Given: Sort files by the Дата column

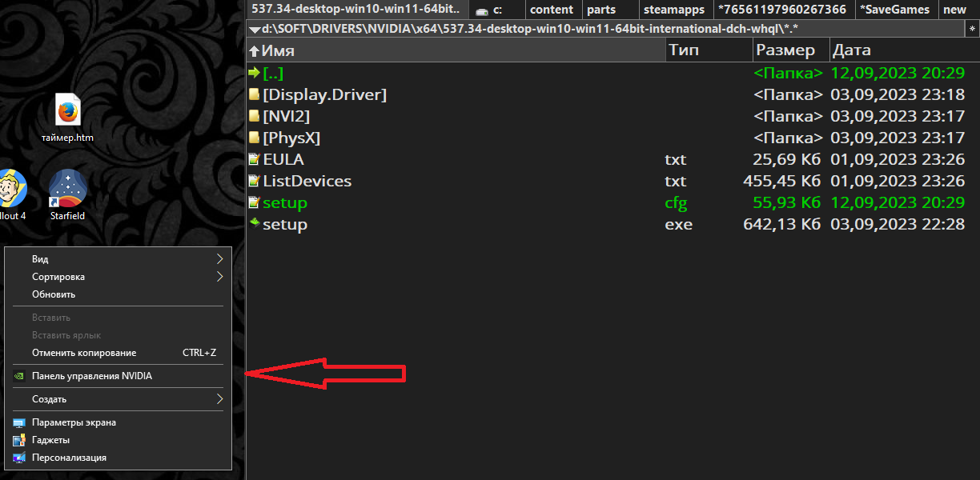Looking at the screenshot, I should point(851,50).
